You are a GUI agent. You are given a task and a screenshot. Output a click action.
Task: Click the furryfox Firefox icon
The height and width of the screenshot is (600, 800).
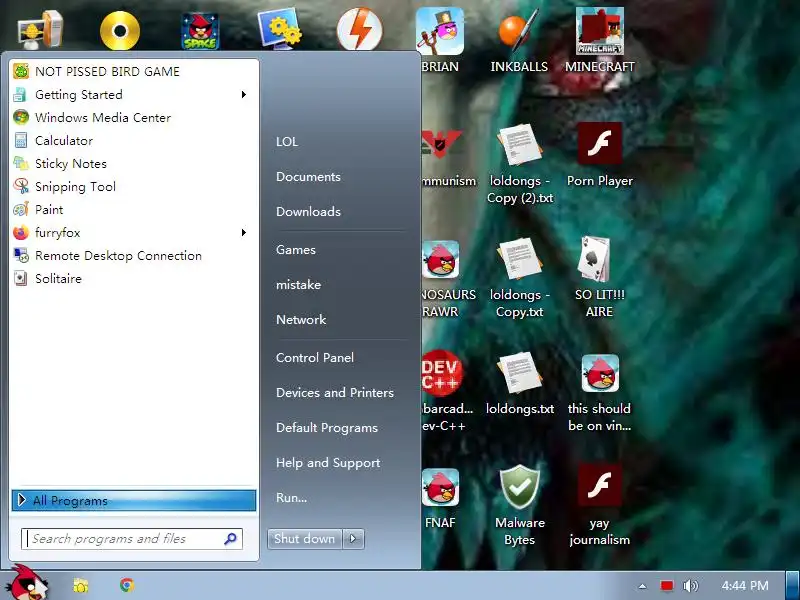21,233
